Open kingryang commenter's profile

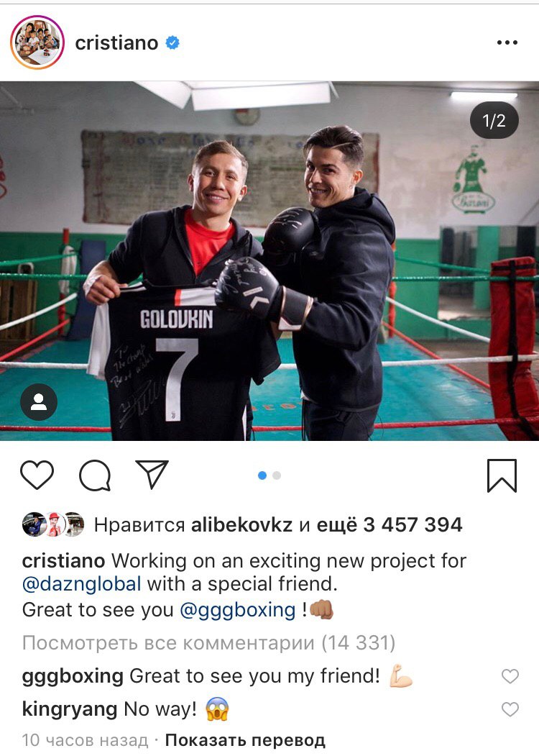[x=70, y=709]
